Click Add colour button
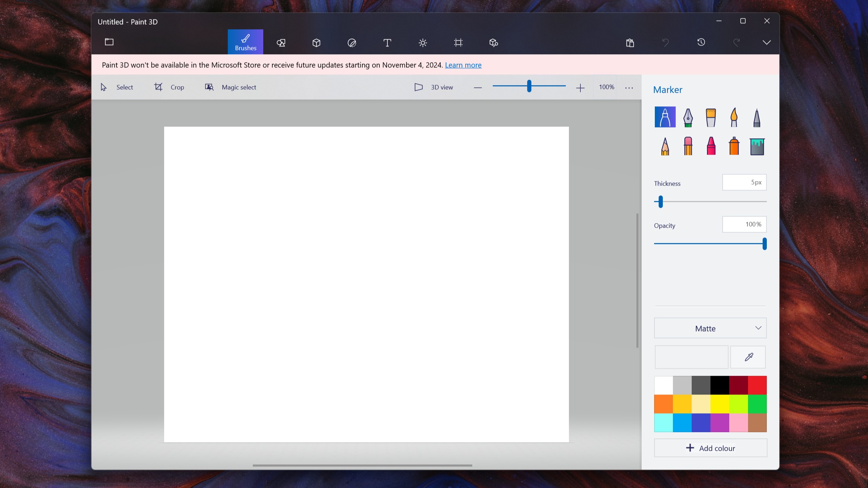 click(710, 447)
